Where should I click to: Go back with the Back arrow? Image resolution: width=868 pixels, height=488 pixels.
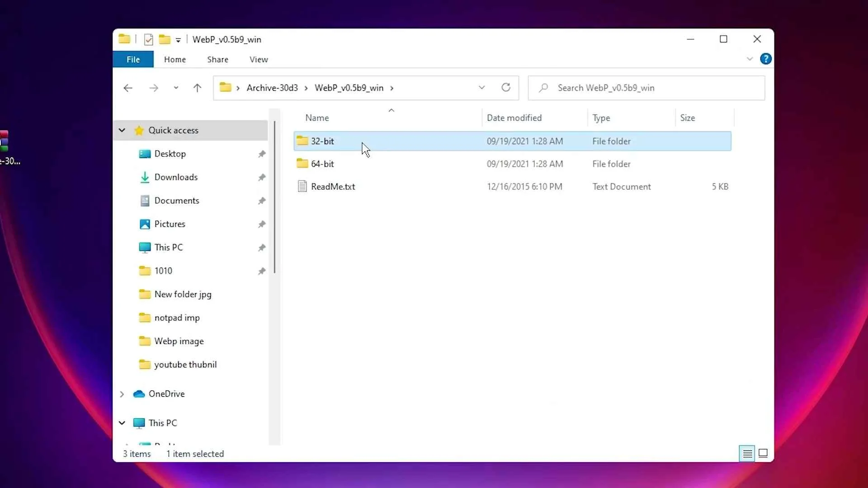128,88
